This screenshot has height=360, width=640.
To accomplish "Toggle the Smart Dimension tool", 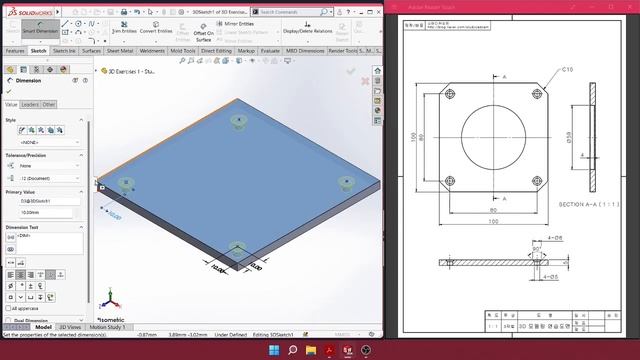I will [x=40, y=28].
